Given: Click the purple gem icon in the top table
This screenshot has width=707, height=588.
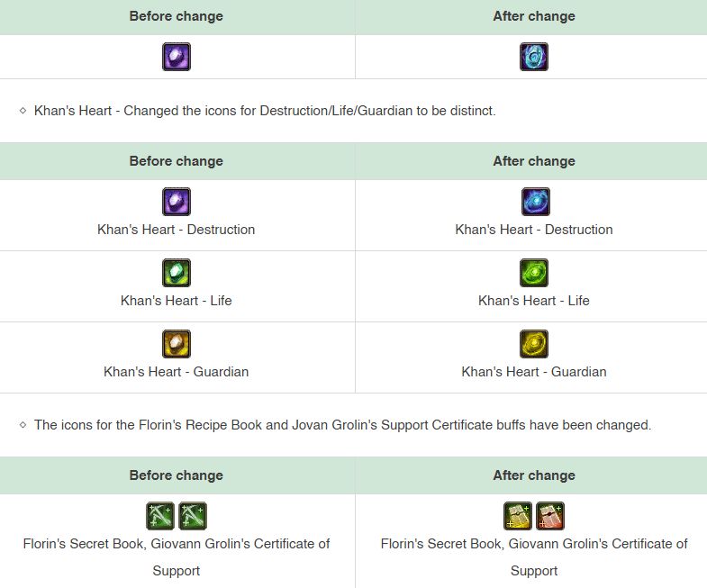Looking at the screenshot, I should [177, 57].
